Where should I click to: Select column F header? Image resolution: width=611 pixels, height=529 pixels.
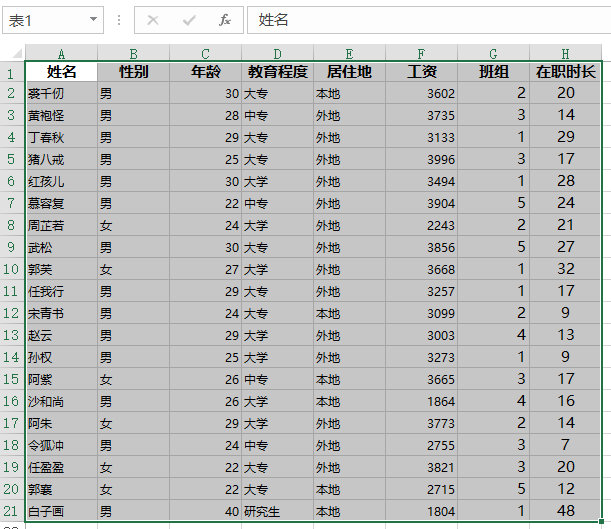(x=421, y=53)
